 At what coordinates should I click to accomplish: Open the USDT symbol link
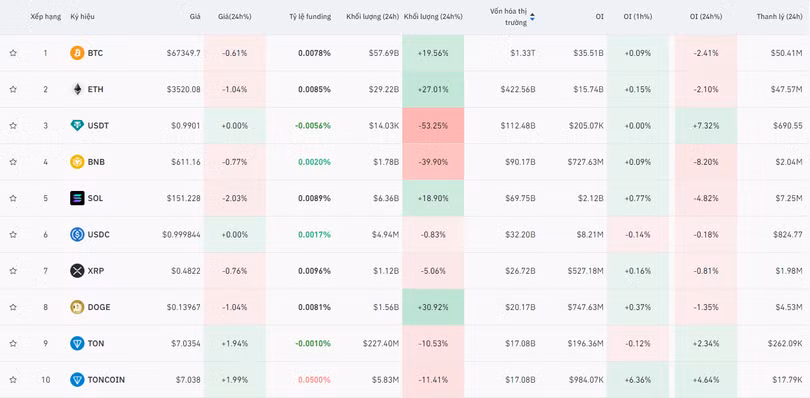tap(98, 126)
